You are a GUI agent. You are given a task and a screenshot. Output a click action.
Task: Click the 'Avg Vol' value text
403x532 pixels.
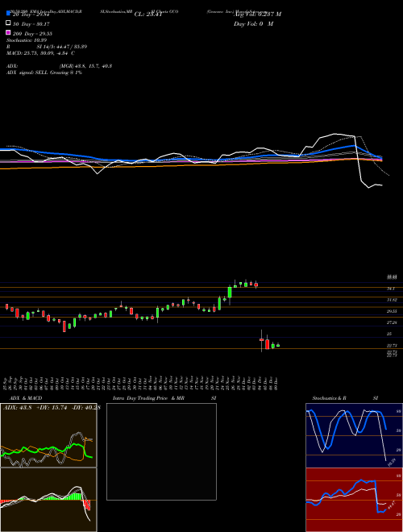point(257,15)
